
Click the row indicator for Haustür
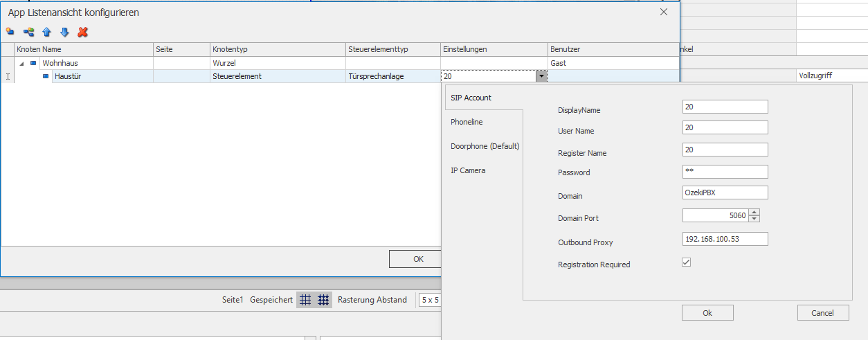8,76
